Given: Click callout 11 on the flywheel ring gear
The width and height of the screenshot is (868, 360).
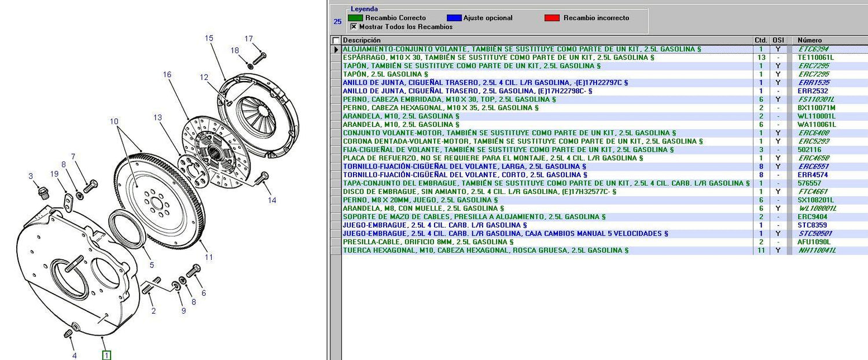Looking at the screenshot, I should click(x=209, y=257).
